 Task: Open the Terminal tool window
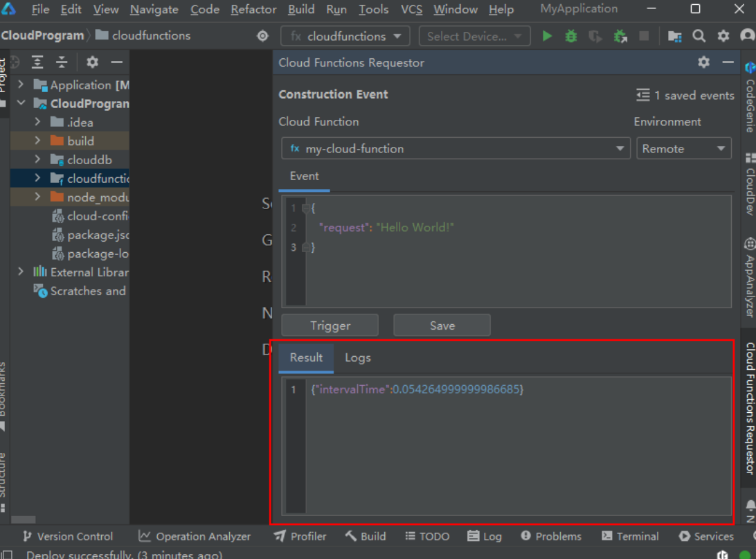[x=630, y=536]
